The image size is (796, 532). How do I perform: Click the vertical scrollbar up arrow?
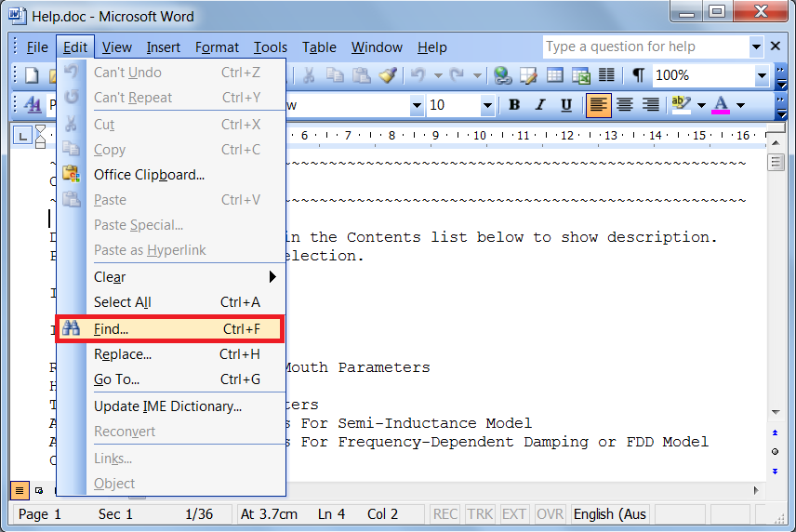pos(776,143)
